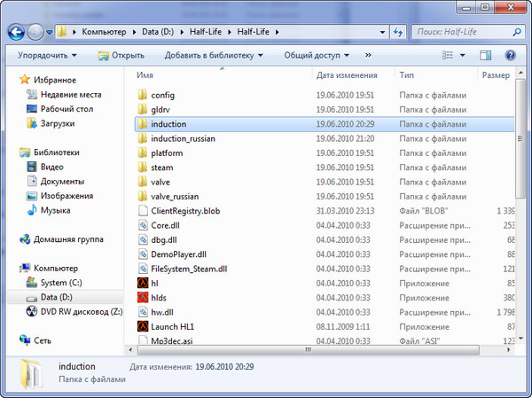This screenshot has width=532, height=398.
Task: Select ClientRegistry.blob file icon
Action: tap(143, 211)
